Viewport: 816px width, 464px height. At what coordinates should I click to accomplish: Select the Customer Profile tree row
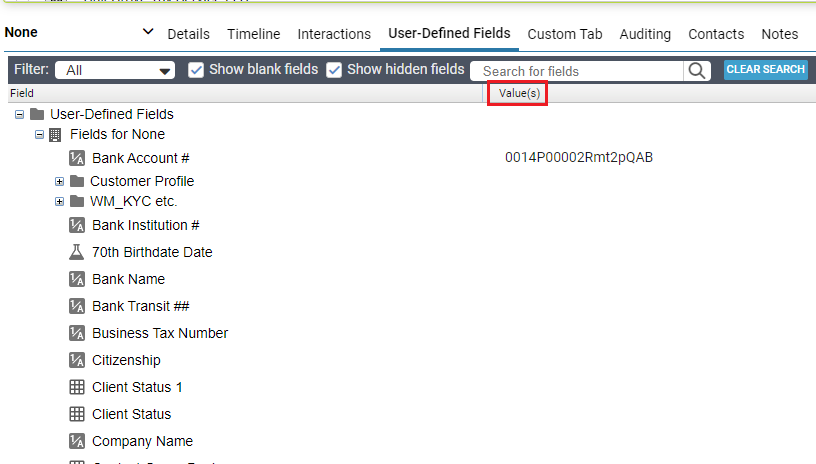point(142,181)
